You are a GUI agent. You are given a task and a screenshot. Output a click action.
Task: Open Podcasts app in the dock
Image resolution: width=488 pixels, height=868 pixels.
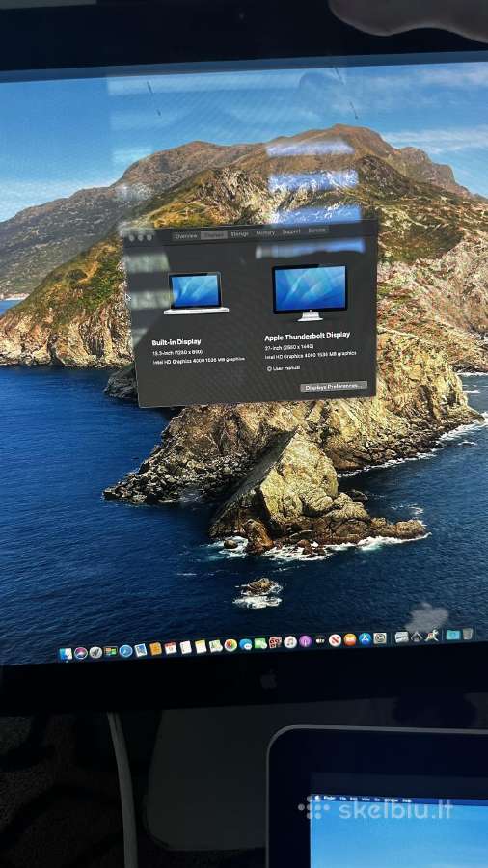click(306, 641)
